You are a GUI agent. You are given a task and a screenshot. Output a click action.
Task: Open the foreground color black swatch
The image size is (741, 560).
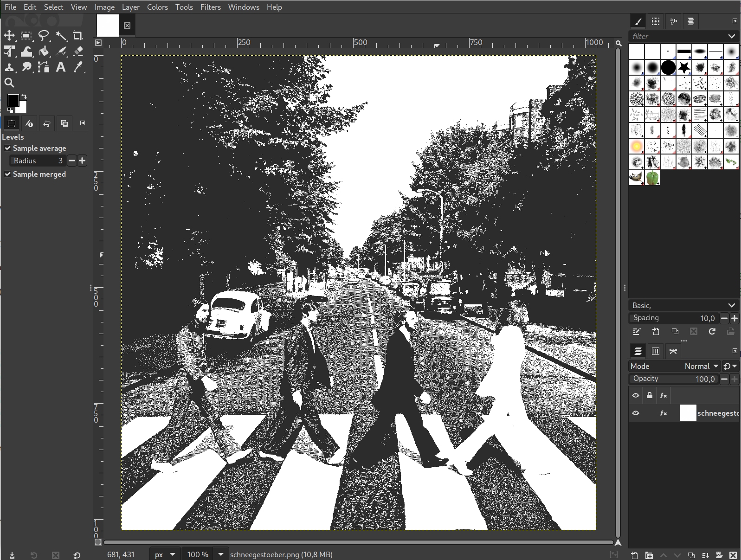click(x=13, y=100)
